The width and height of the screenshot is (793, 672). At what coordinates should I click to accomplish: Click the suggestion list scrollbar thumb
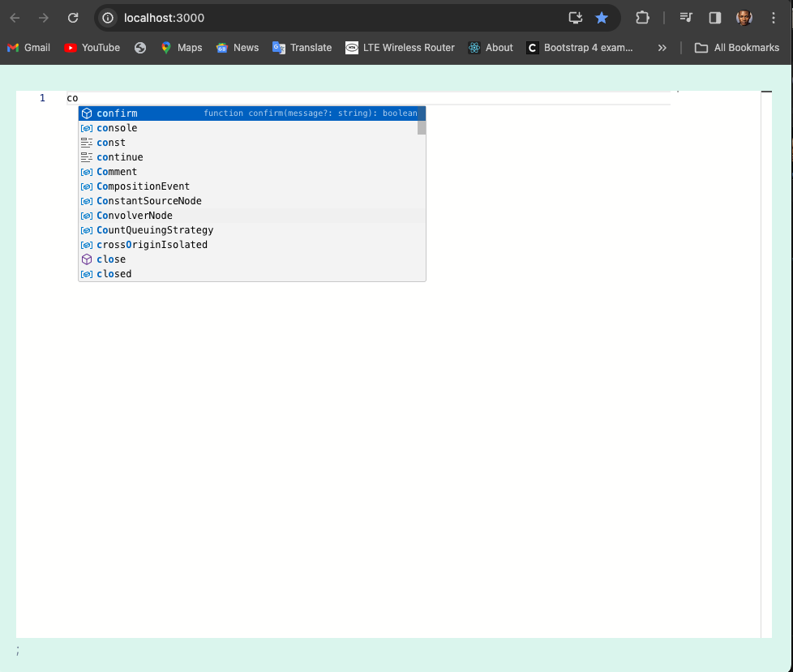click(x=422, y=127)
